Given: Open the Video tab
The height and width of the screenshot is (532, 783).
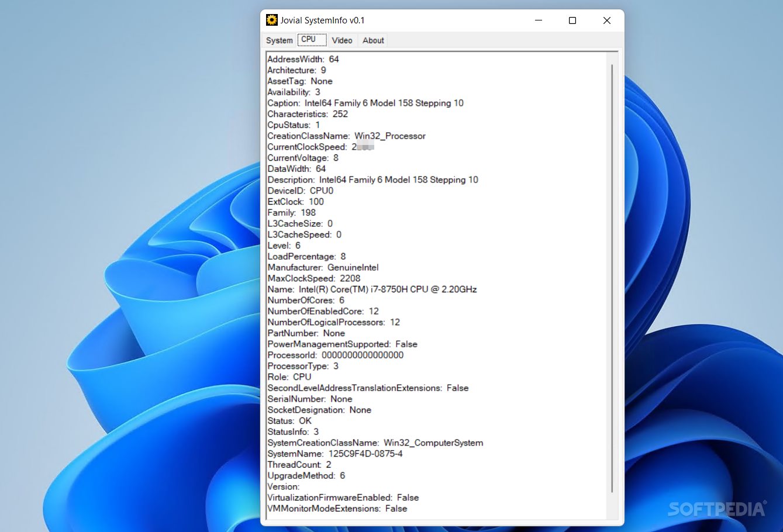Looking at the screenshot, I should 342,40.
